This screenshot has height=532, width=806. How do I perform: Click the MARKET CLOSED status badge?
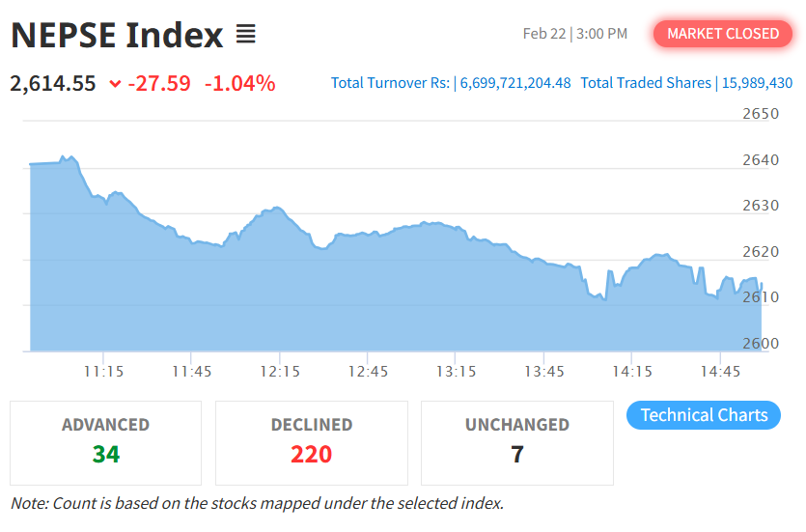coord(723,34)
